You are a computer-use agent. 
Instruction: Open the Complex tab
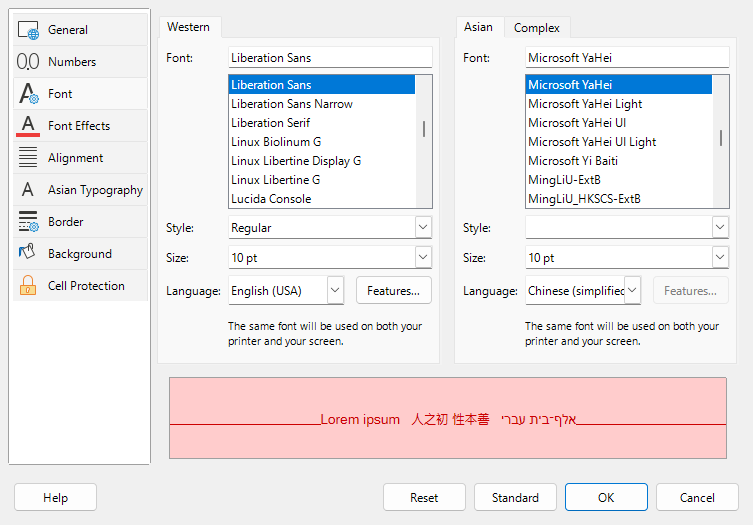coord(536,28)
